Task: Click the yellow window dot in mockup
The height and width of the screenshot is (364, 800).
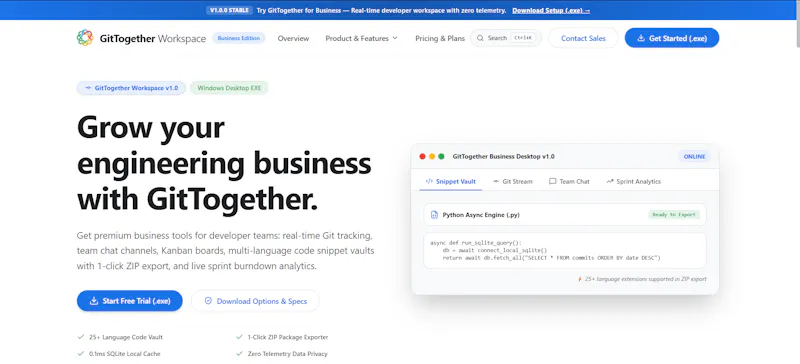Action: coord(432,156)
